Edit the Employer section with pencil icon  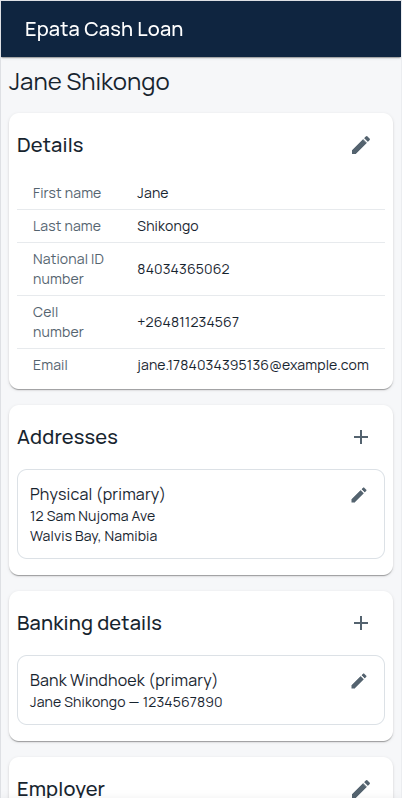(361, 788)
